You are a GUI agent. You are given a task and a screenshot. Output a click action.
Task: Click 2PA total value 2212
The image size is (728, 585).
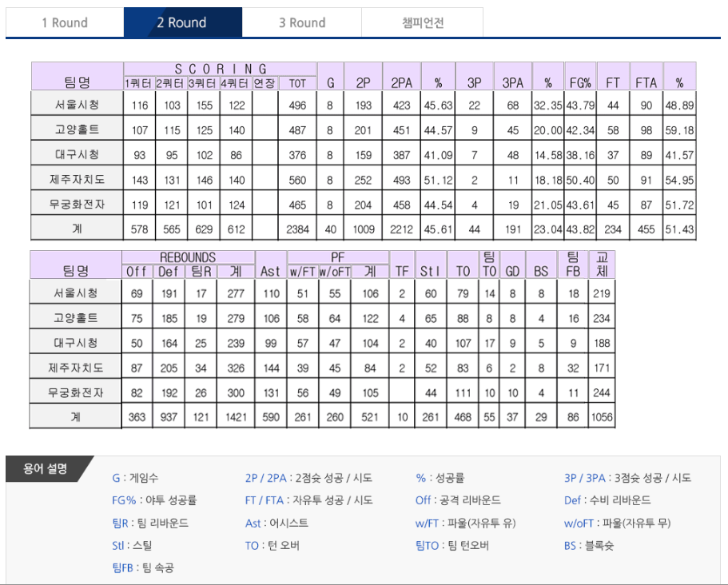(x=402, y=229)
